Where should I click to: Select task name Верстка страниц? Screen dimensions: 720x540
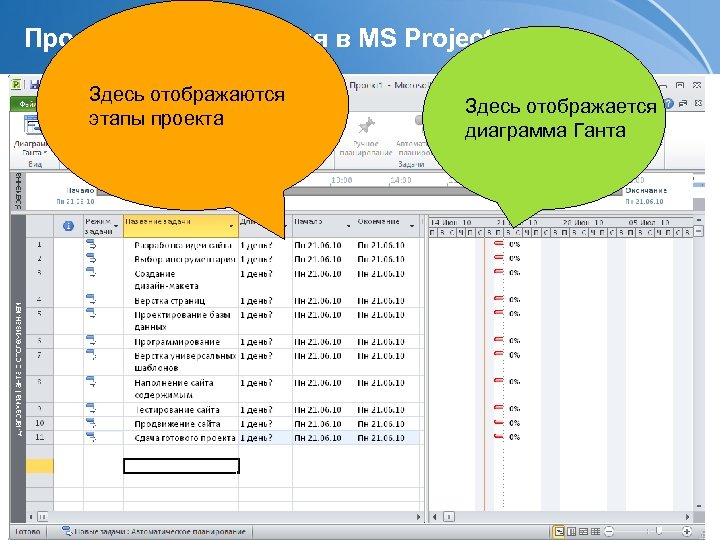click(169, 301)
